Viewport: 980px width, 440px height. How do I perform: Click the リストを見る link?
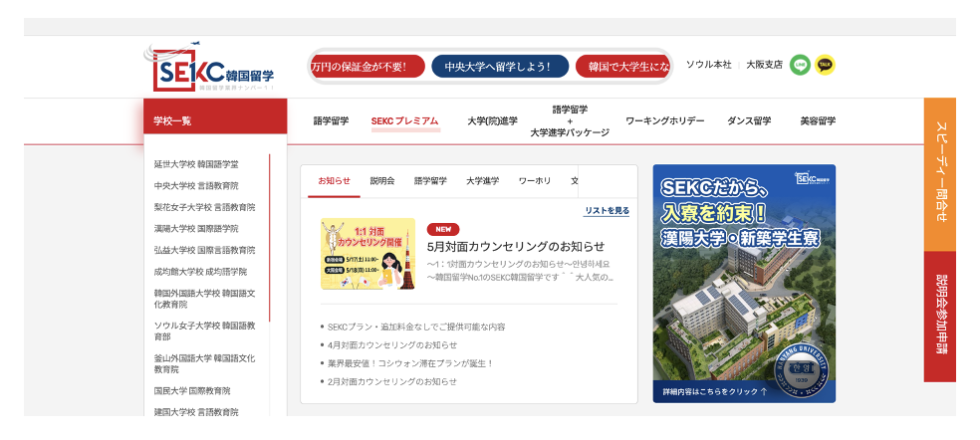[607, 211]
